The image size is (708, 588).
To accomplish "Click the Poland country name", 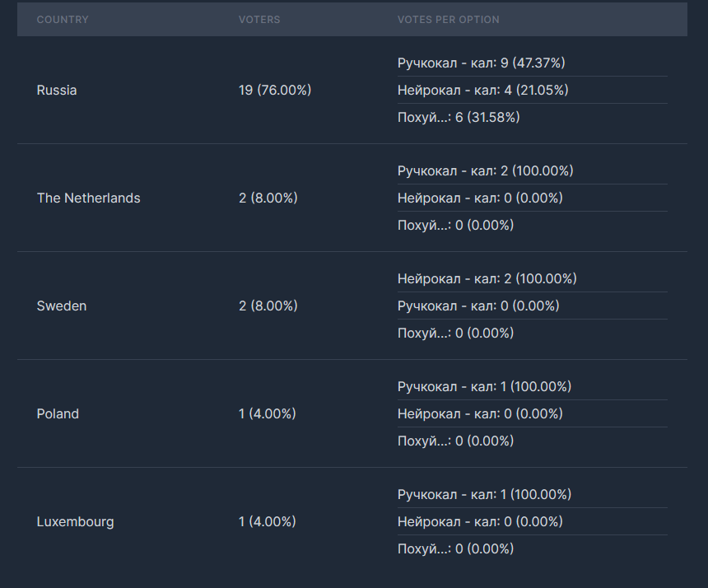I will click(58, 414).
